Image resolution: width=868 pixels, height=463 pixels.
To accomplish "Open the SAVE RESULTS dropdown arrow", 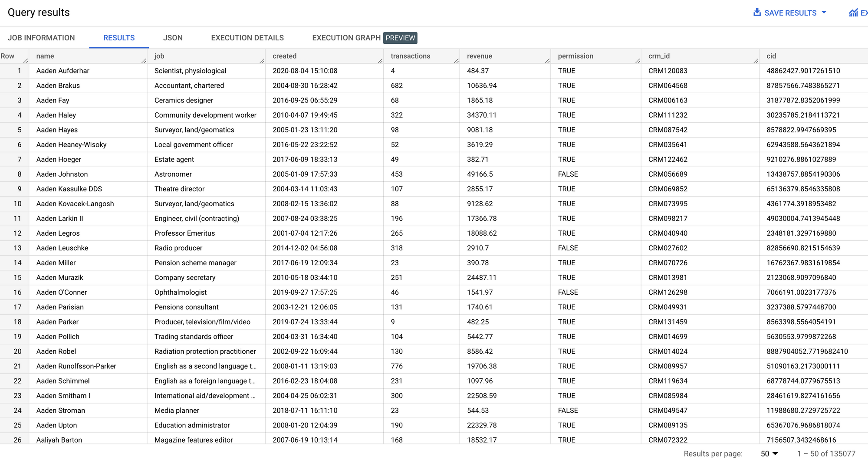I will (824, 13).
